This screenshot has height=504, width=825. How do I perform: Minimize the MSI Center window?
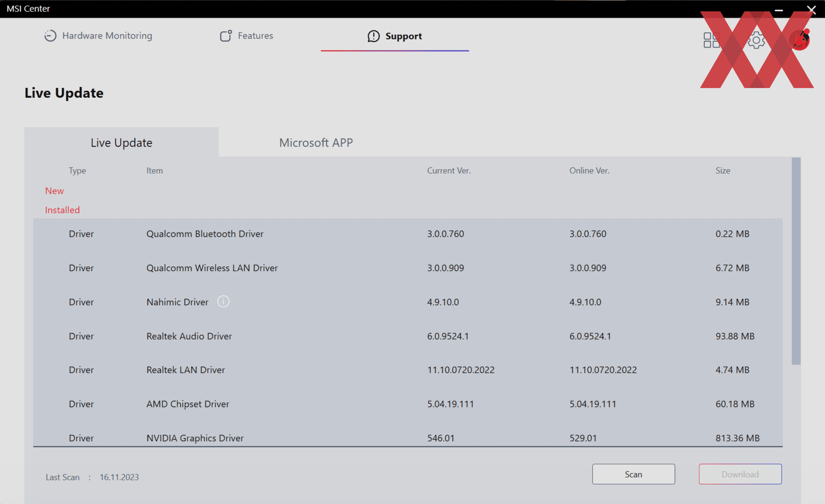pyautogui.click(x=779, y=9)
